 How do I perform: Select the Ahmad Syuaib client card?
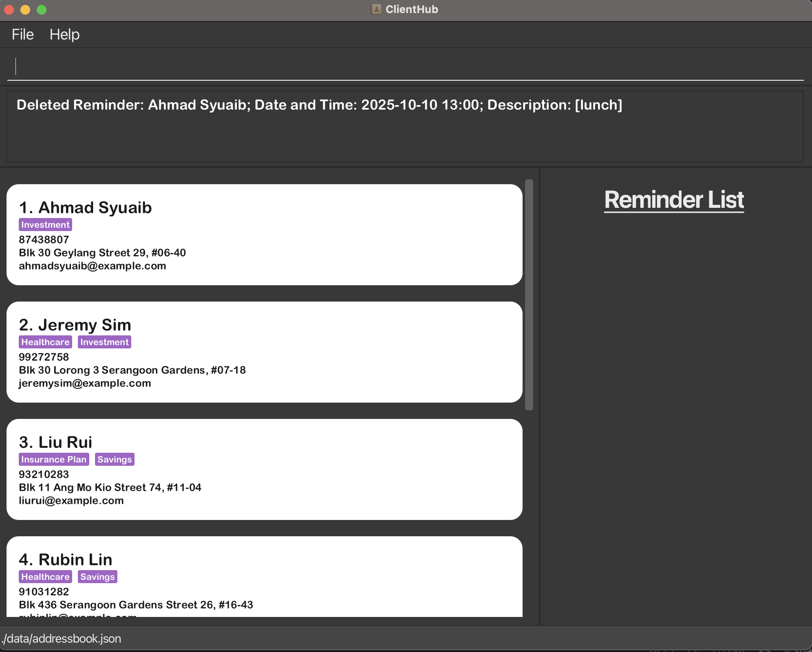click(264, 235)
